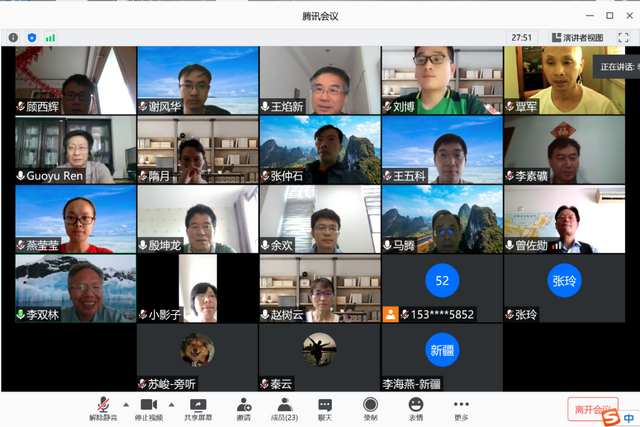640x427 pixels.
Task: Expand video options arrow beside 停止视频
Action: [x=171, y=404]
